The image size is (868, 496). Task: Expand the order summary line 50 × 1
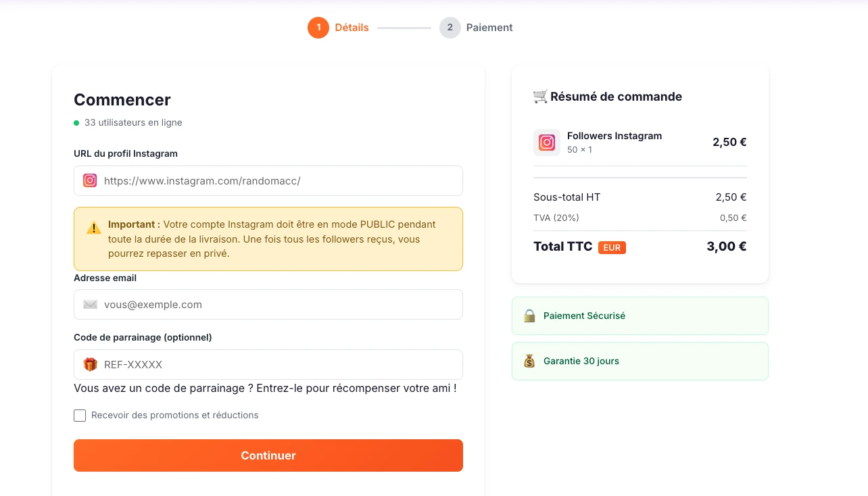[580, 149]
